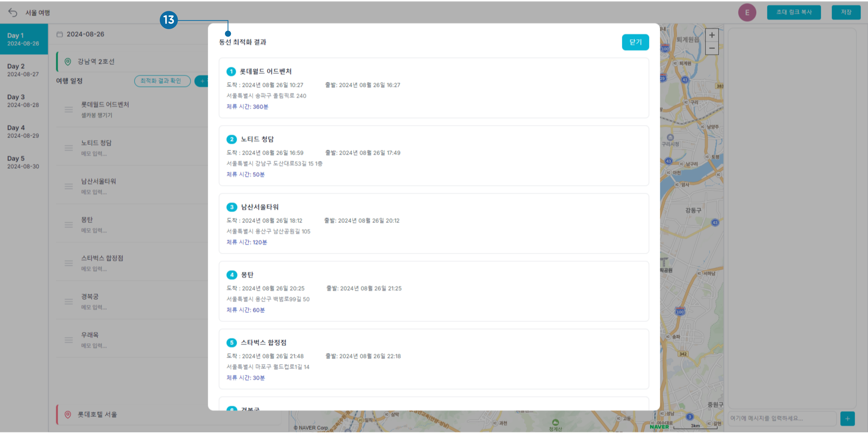Click the message input field
The image size is (868, 434).
click(x=782, y=418)
